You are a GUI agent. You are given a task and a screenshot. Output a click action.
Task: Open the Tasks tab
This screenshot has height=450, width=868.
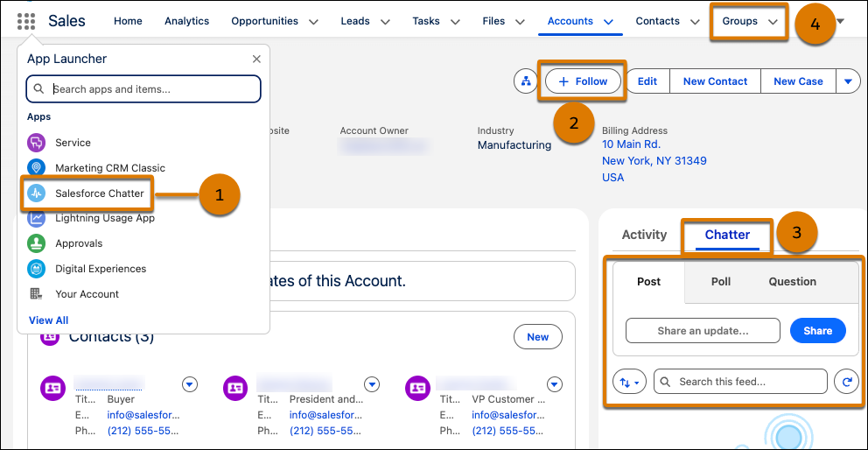pos(426,21)
